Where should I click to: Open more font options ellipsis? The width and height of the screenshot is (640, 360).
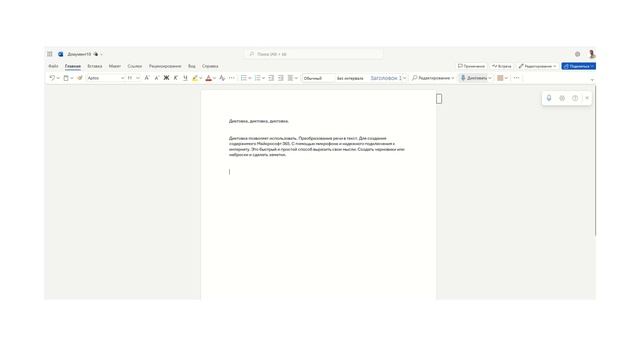[231, 78]
